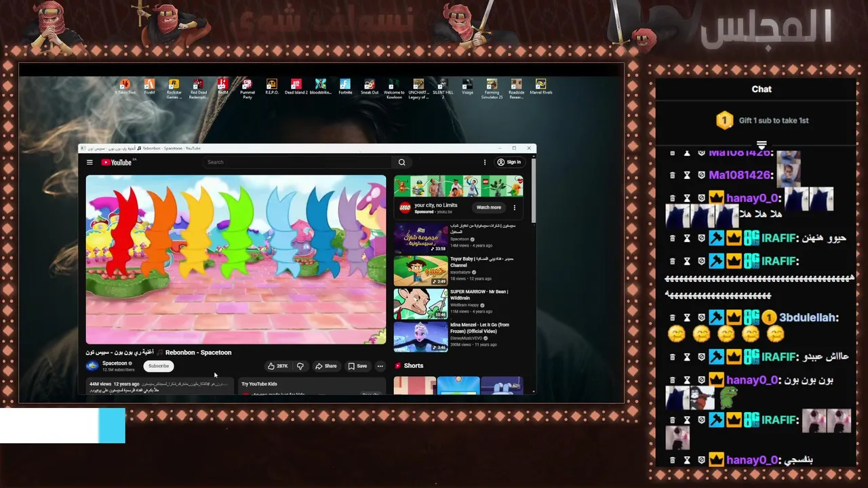This screenshot has height=488, width=868.
Task: Open the Spacetoon 33:58 recommended video thumbnail
Action: click(420, 239)
